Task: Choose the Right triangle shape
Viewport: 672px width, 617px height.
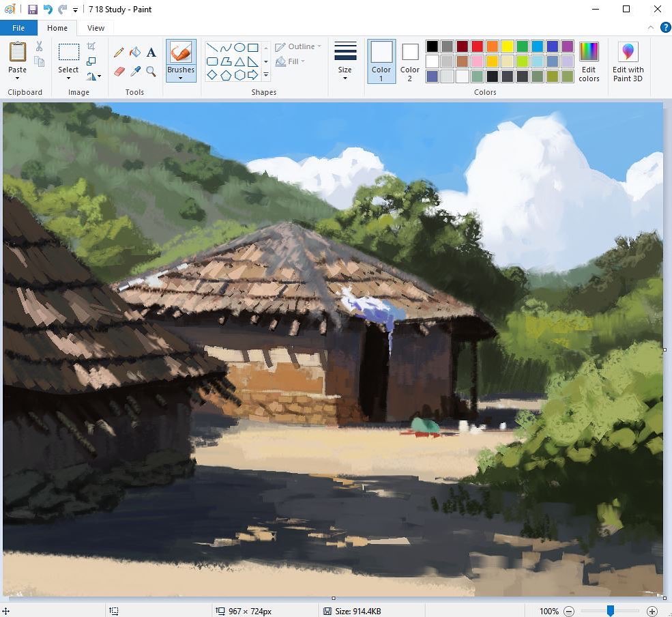Action: pyautogui.click(x=253, y=61)
